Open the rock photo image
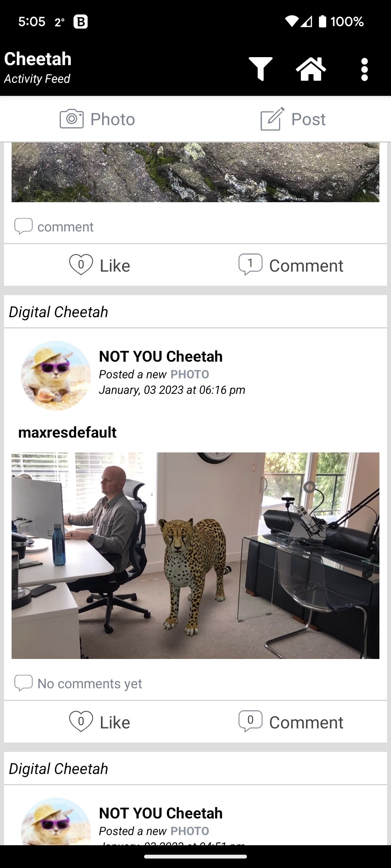The width and height of the screenshot is (391, 868). click(195, 172)
